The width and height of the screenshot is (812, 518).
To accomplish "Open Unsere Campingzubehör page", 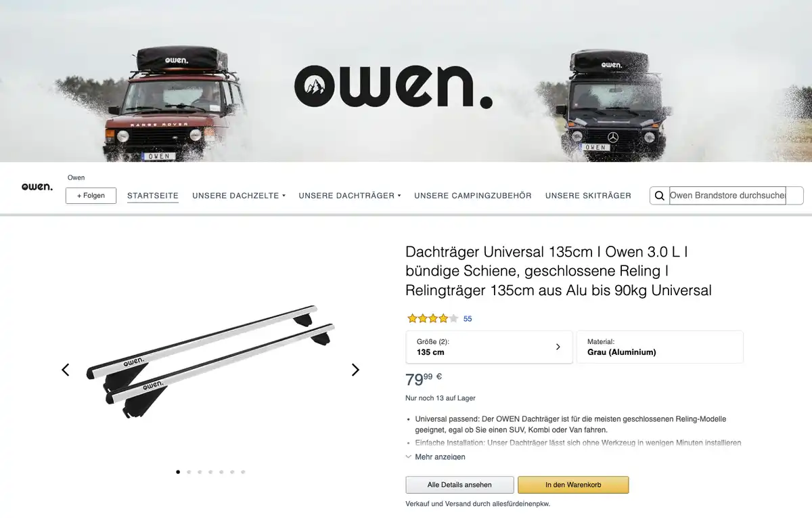I will pos(473,196).
